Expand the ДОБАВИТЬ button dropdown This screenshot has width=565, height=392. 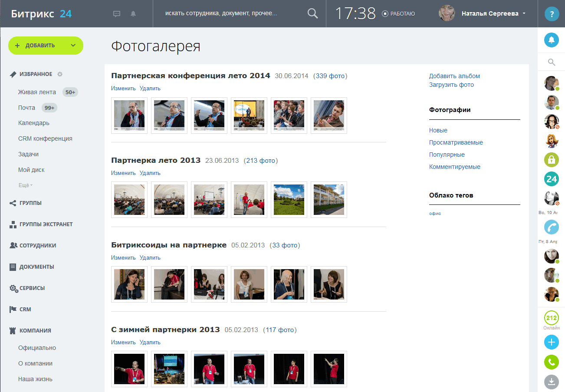pos(73,46)
